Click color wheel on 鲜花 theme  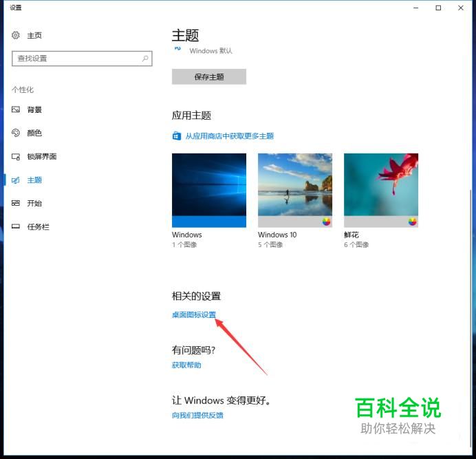pos(412,222)
